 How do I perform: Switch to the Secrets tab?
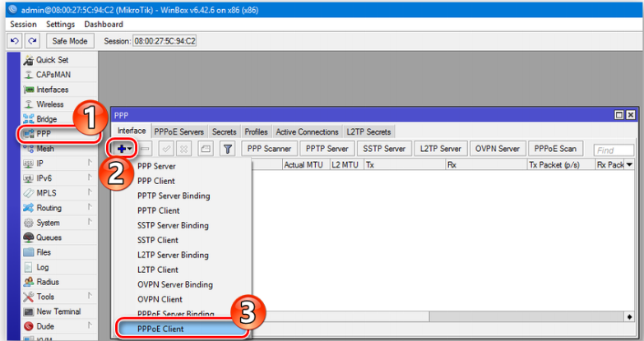tap(225, 132)
